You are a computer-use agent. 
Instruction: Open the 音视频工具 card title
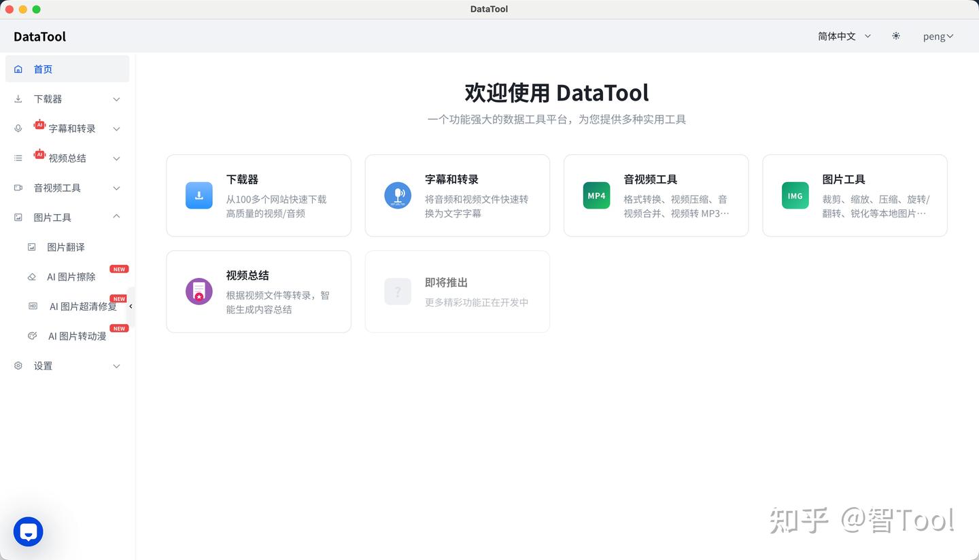[x=651, y=179]
